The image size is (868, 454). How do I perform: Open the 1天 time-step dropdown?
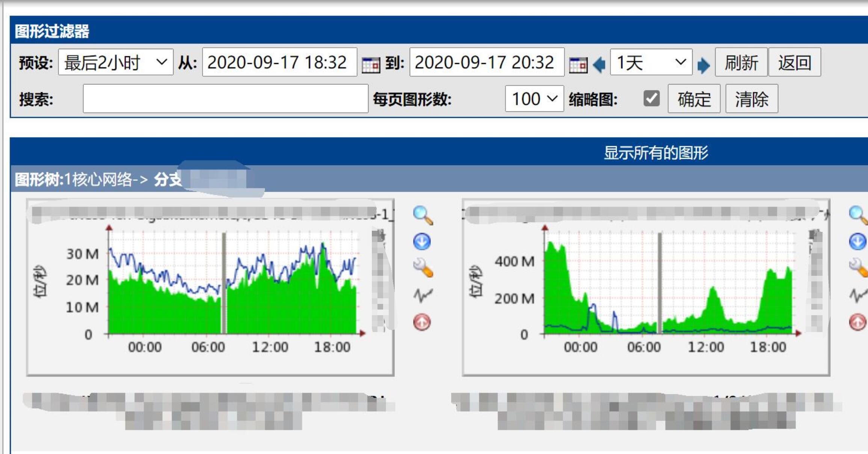(x=651, y=63)
